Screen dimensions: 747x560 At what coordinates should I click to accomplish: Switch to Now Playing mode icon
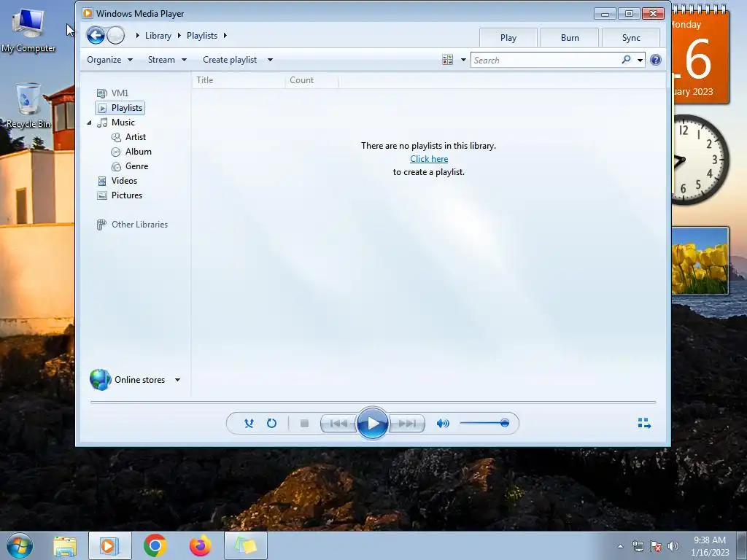point(644,423)
